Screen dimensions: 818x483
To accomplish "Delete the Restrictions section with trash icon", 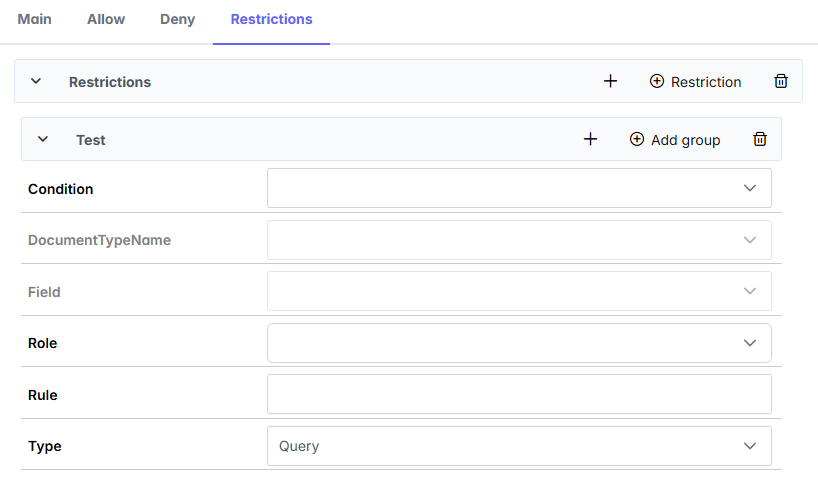I will pos(781,81).
